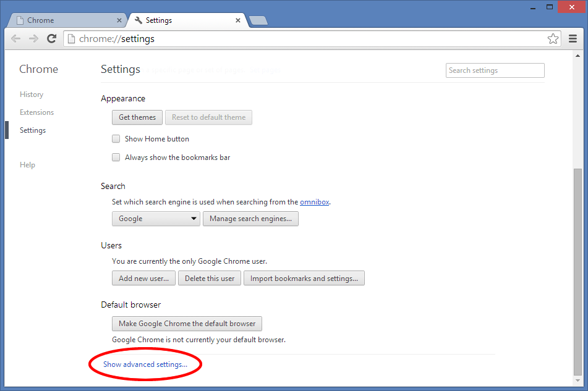Image resolution: width=588 pixels, height=391 pixels.
Task: Click inside the Search settings field
Action: coord(494,70)
